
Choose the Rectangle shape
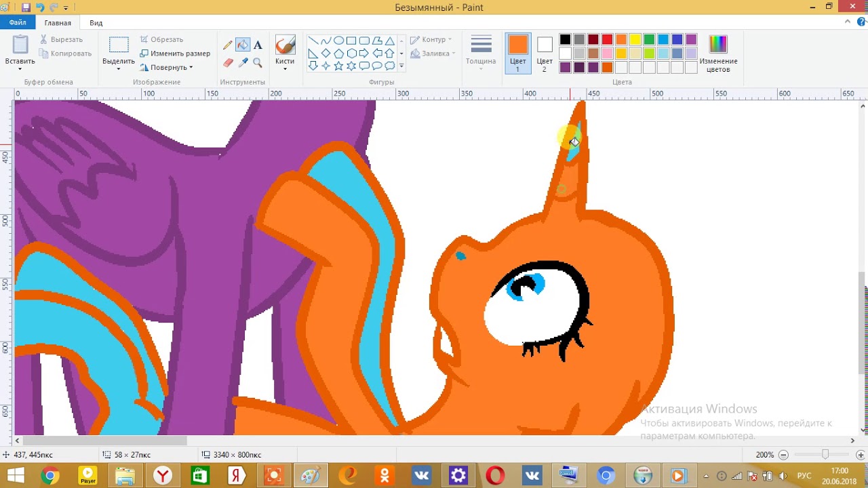tap(352, 41)
